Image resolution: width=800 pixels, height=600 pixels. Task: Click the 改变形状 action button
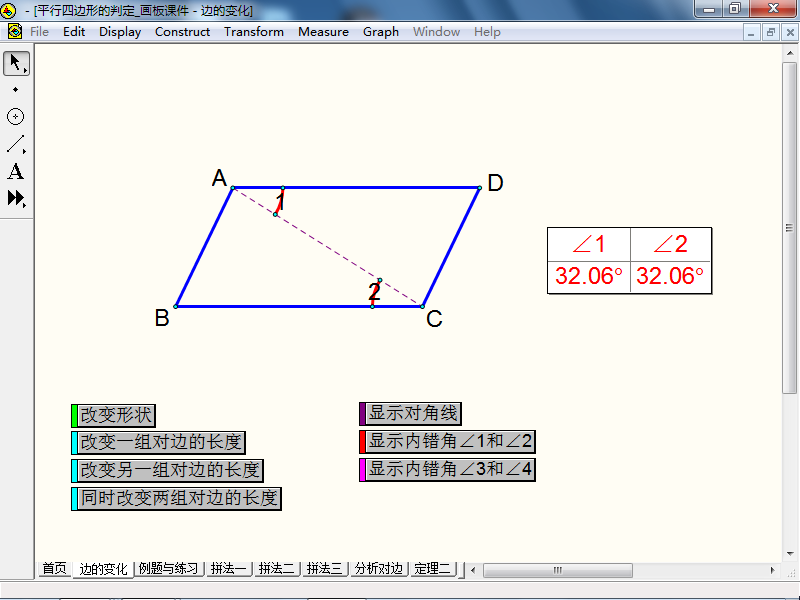click(x=113, y=415)
